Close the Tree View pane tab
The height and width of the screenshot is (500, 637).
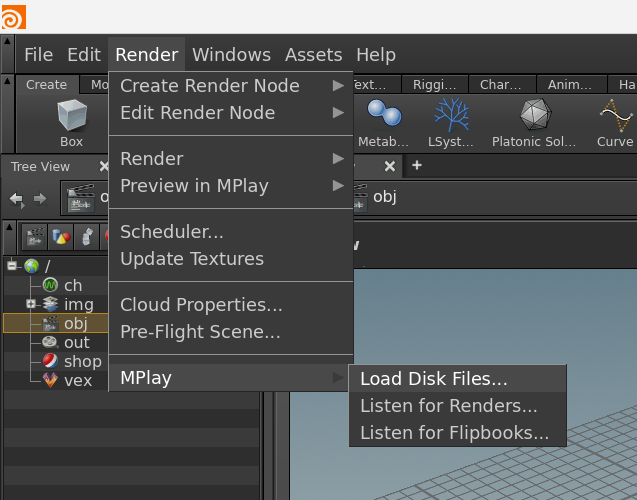[104, 166]
